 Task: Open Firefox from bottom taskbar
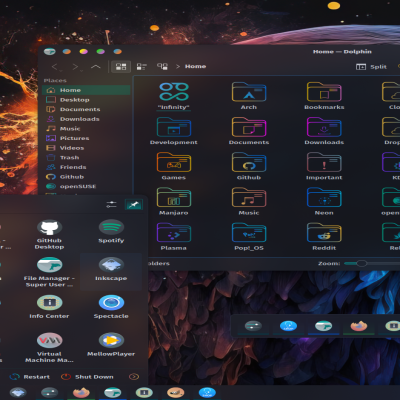click(81, 392)
